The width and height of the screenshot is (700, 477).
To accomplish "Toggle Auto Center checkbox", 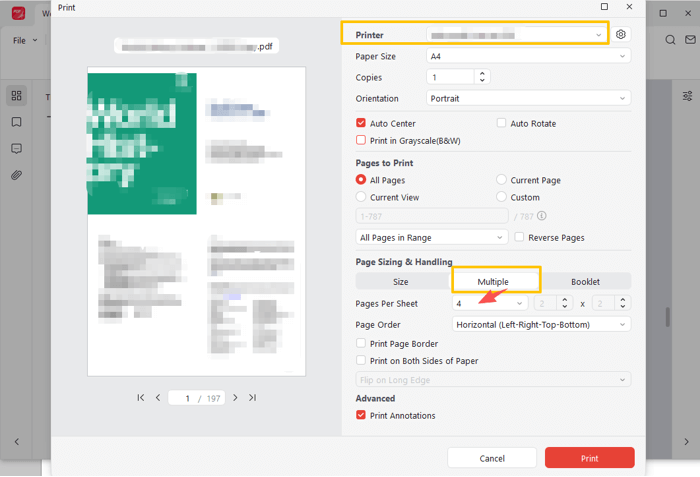I will pyautogui.click(x=361, y=123).
